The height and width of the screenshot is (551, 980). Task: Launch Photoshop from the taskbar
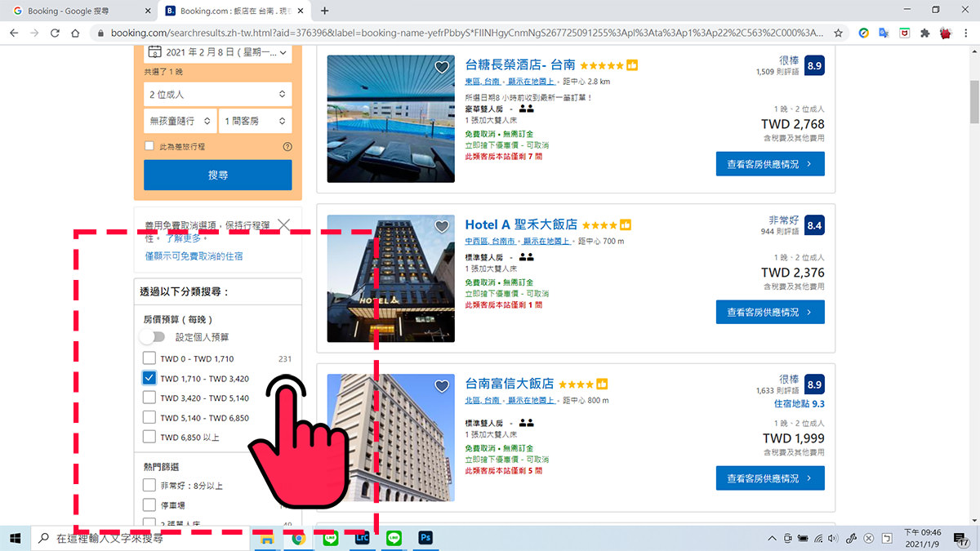pos(425,538)
